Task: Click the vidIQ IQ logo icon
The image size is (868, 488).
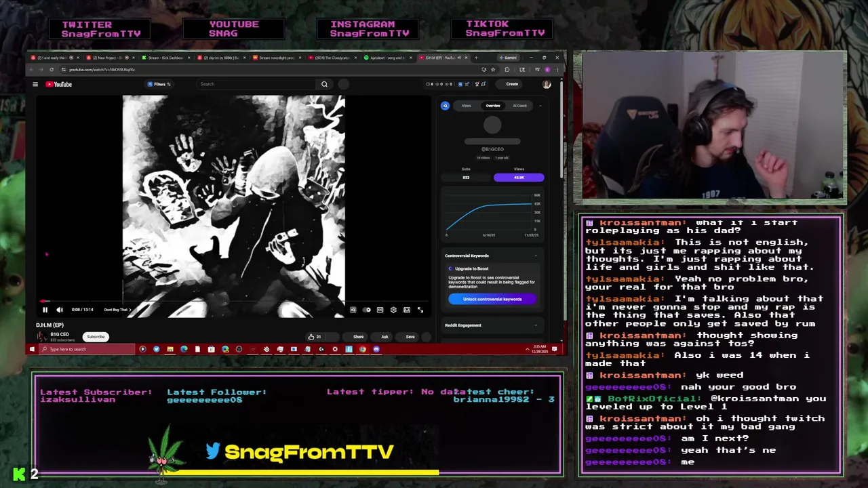Action: pyautogui.click(x=446, y=106)
